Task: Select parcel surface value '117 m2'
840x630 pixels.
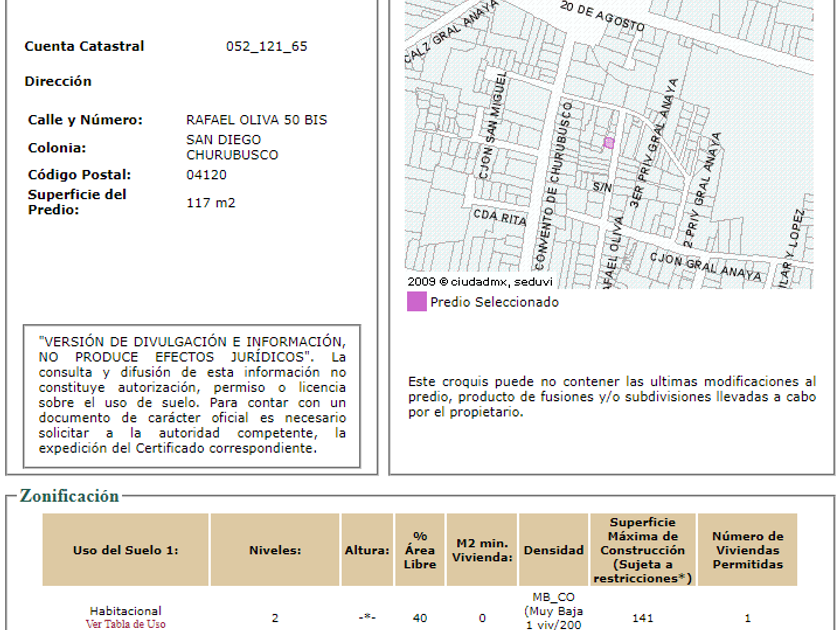Action: point(211,203)
